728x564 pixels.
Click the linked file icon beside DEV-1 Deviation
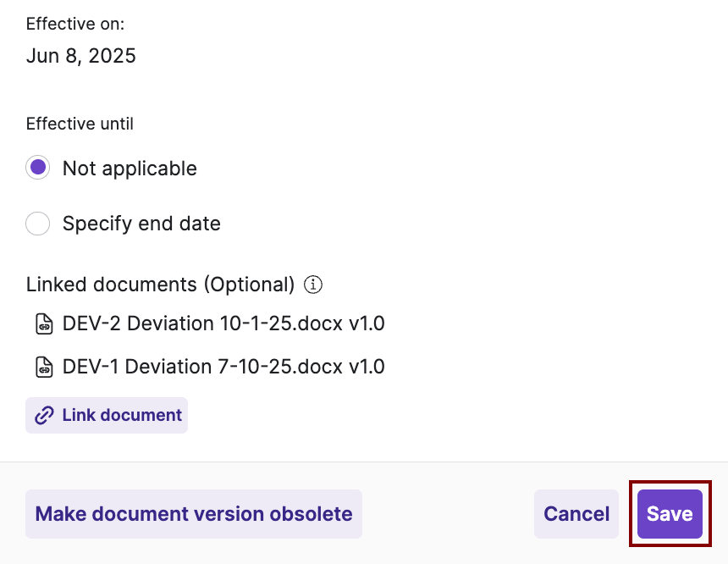(x=43, y=367)
